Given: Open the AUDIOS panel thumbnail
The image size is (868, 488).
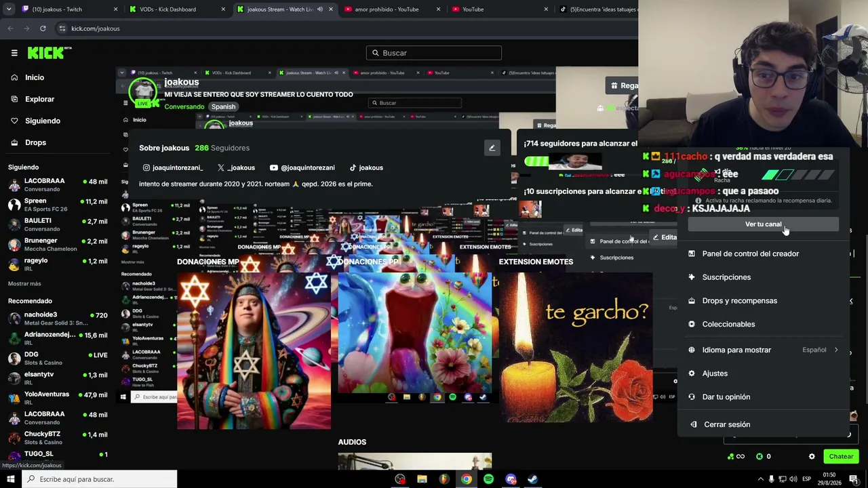Looking at the screenshot, I should pos(415,462).
